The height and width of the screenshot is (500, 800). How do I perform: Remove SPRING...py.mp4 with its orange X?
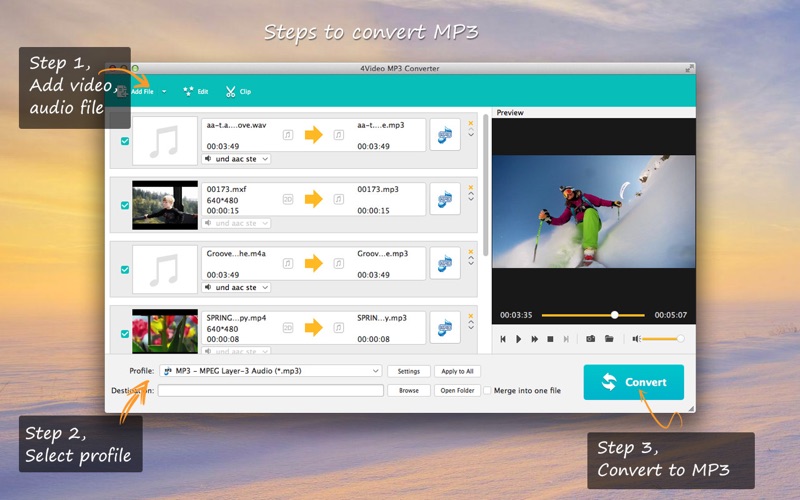[x=471, y=316]
